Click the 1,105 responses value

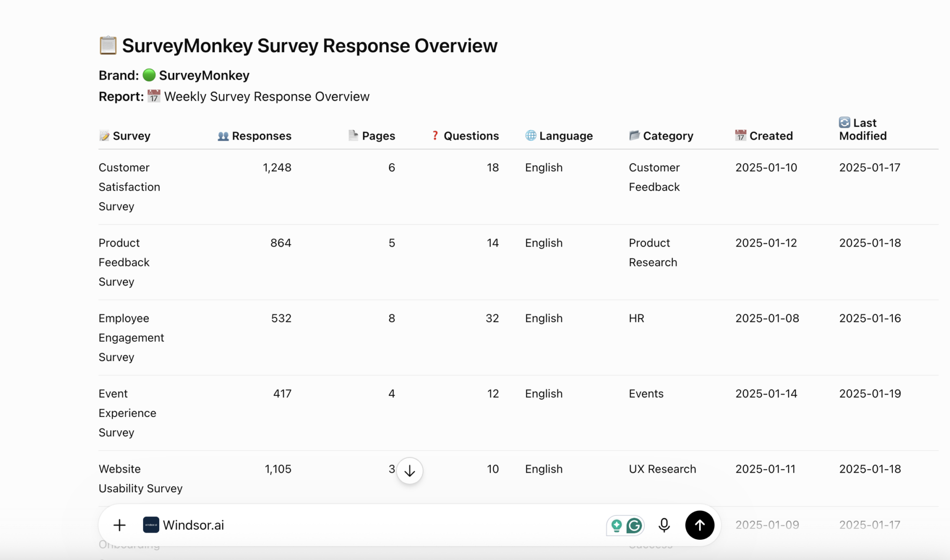(278, 469)
